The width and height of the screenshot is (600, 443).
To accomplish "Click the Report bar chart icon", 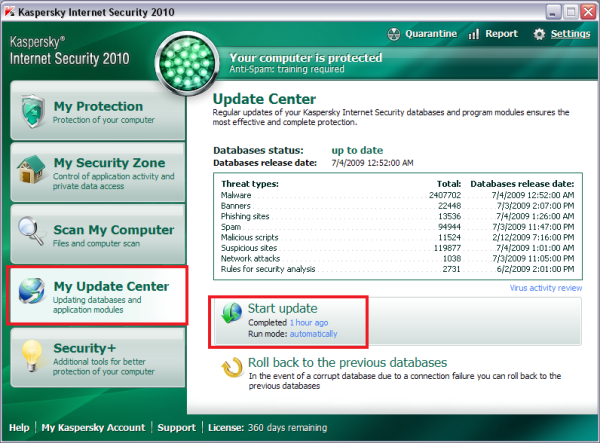I will [x=474, y=34].
